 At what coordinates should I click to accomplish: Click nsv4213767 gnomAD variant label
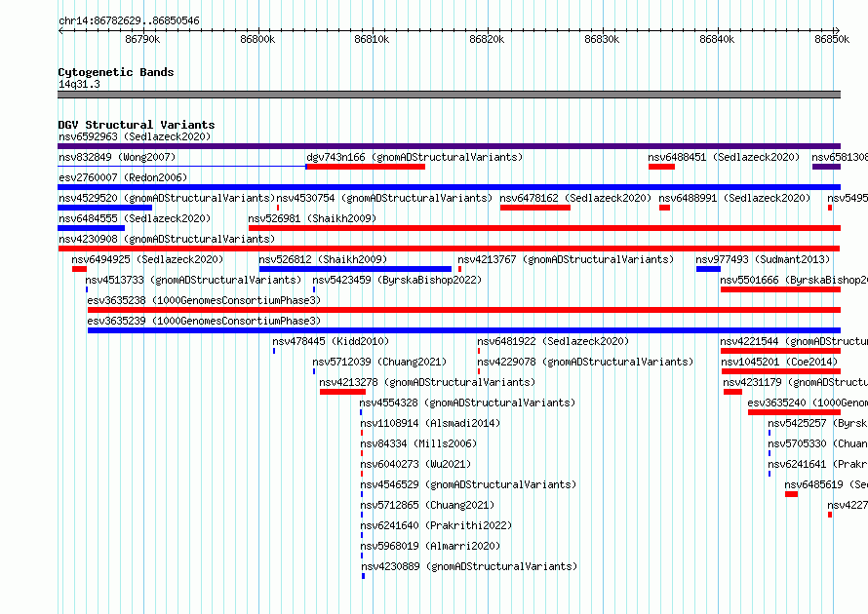pos(566,259)
